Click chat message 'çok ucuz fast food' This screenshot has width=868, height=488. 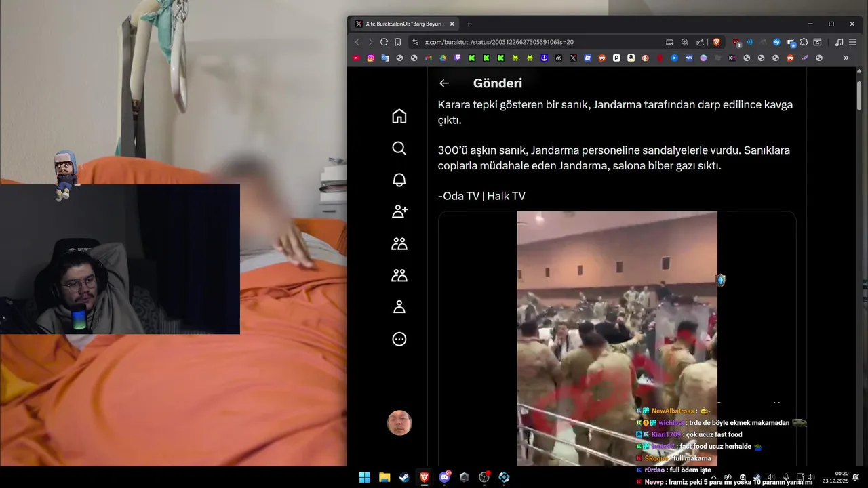(713, 434)
